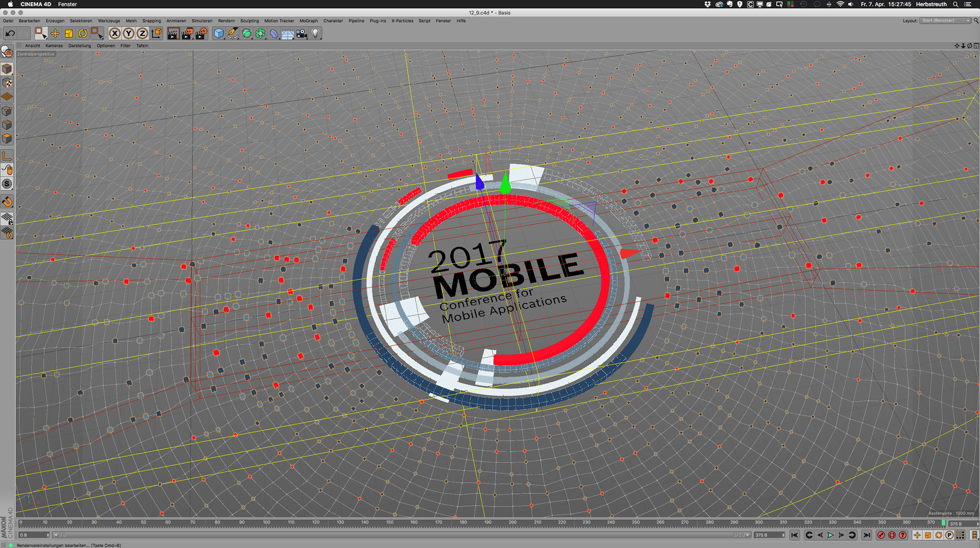The width and height of the screenshot is (980, 548).
Task: Play animation forwards
Action: tap(830, 535)
